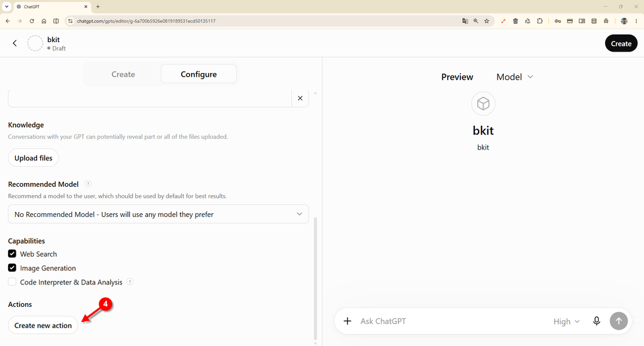Change the High reasoning level dropdown
The image size is (644, 346).
[x=567, y=321]
